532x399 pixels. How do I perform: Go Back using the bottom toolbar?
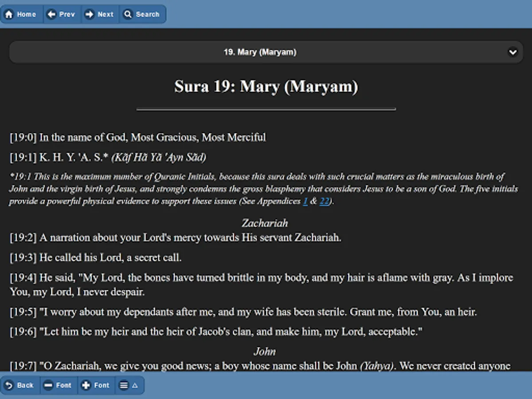tap(20, 385)
